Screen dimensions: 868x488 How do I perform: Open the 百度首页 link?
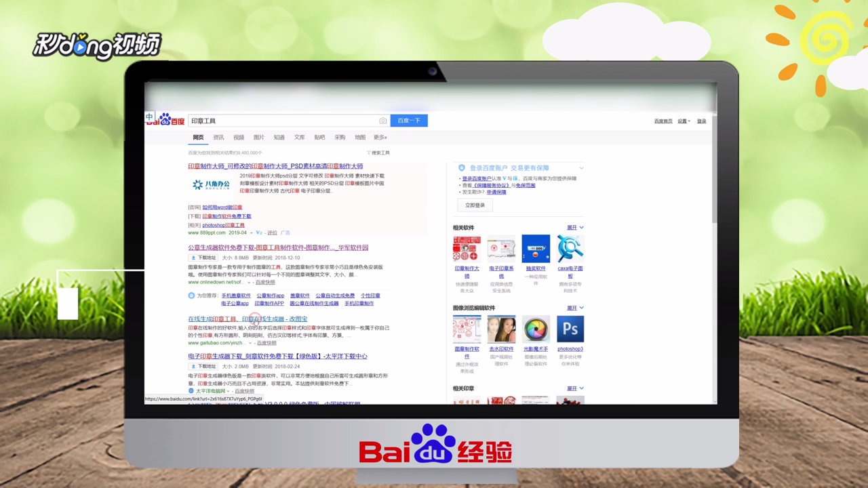(x=663, y=121)
